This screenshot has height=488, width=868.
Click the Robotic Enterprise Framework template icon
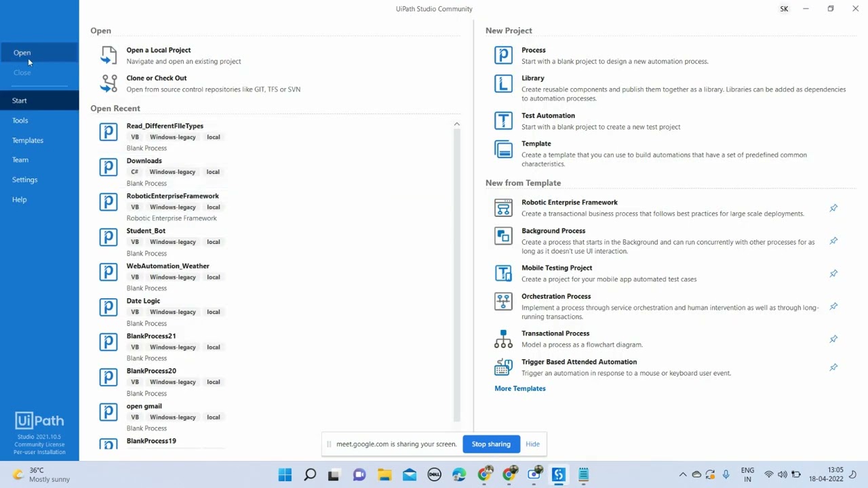pos(503,207)
